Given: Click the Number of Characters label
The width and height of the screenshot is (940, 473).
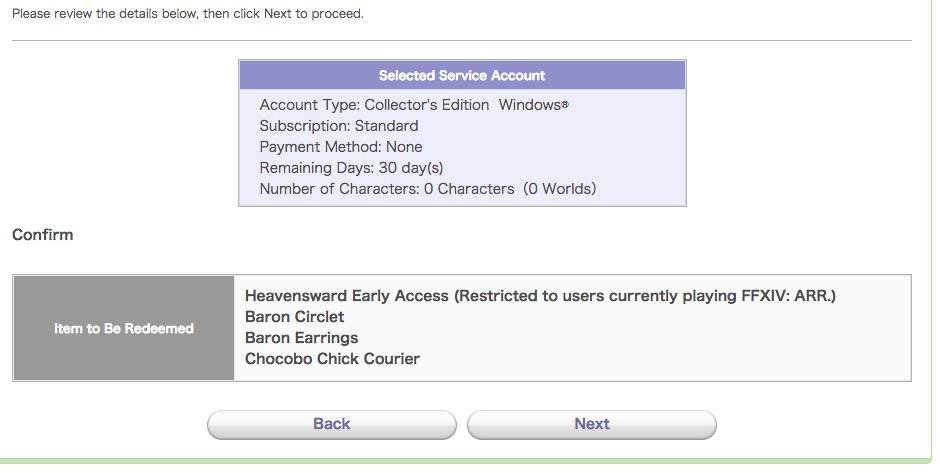Looking at the screenshot, I should (x=339, y=189).
